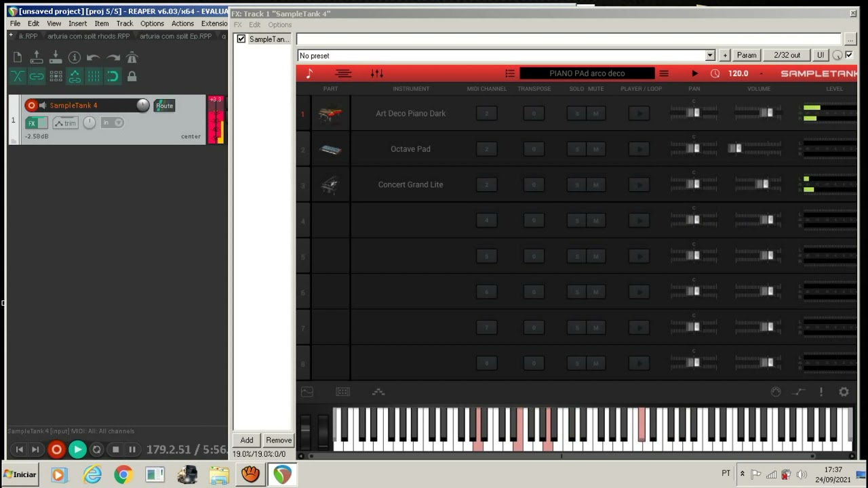Click the UI button in FX window
The height and width of the screenshot is (488, 868).
pos(820,56)
